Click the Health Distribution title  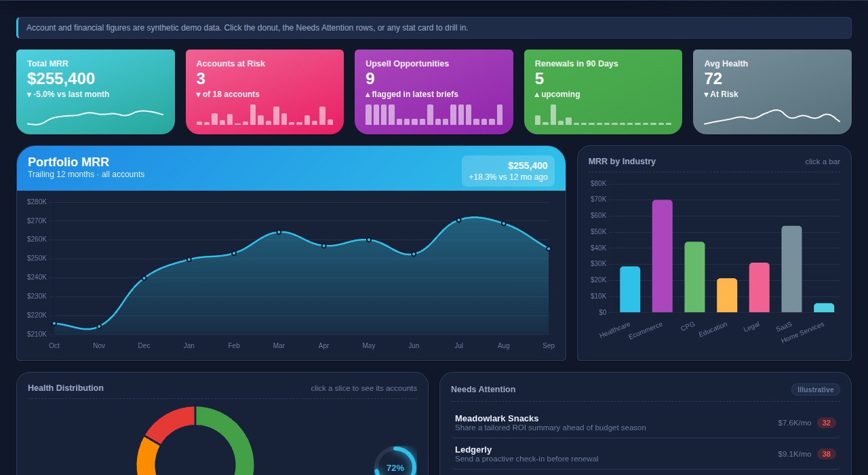66,388
